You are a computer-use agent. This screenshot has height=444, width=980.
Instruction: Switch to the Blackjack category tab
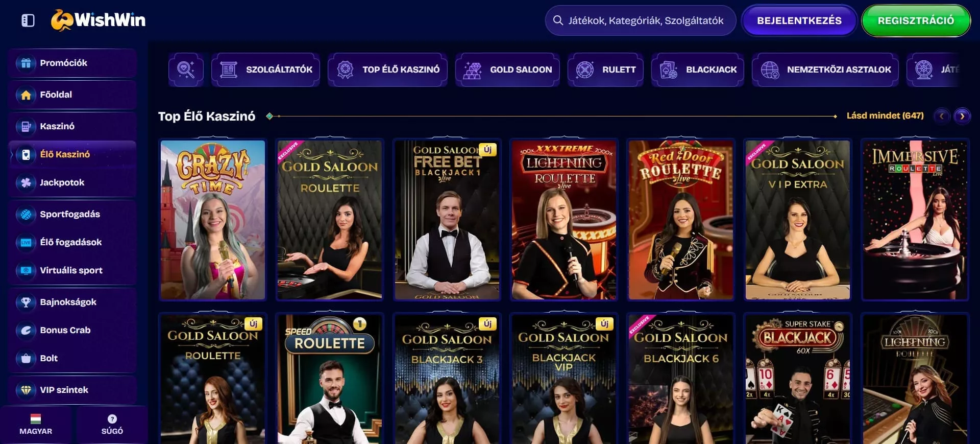tap(698, 69)
